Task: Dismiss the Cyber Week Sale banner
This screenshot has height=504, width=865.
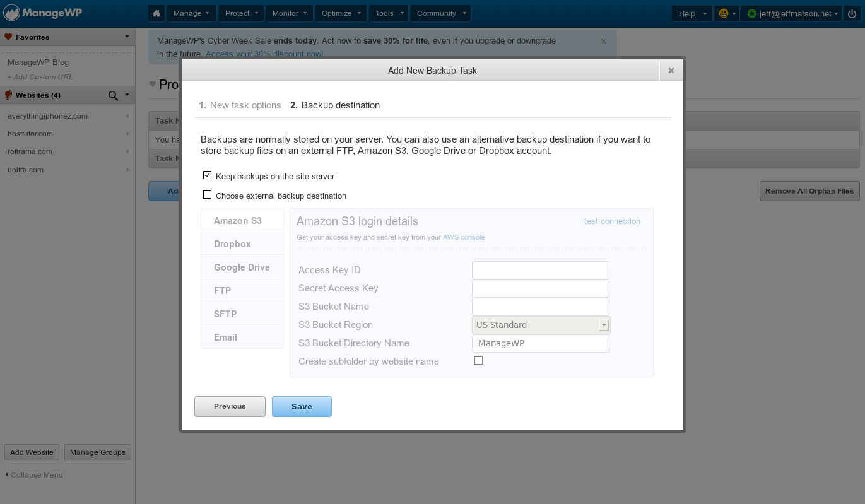Action: pos(603,41)
